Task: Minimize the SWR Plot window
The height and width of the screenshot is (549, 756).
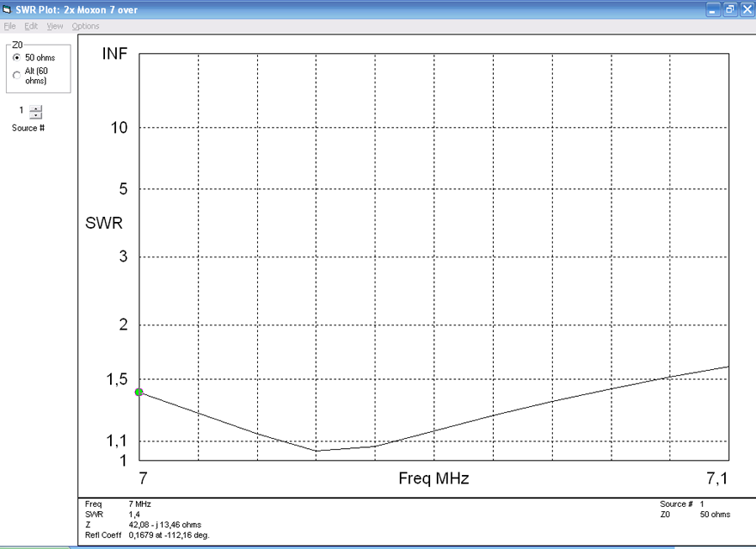Action: point(713,9)
